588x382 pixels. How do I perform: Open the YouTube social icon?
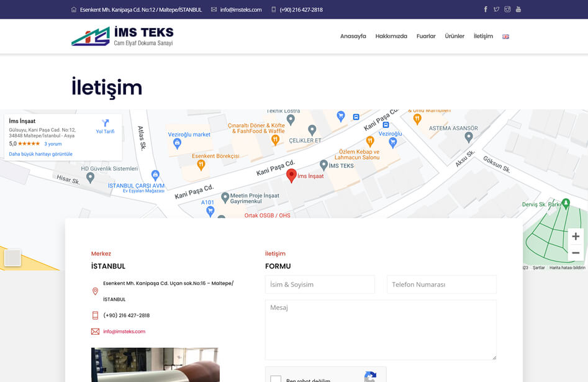518,9
